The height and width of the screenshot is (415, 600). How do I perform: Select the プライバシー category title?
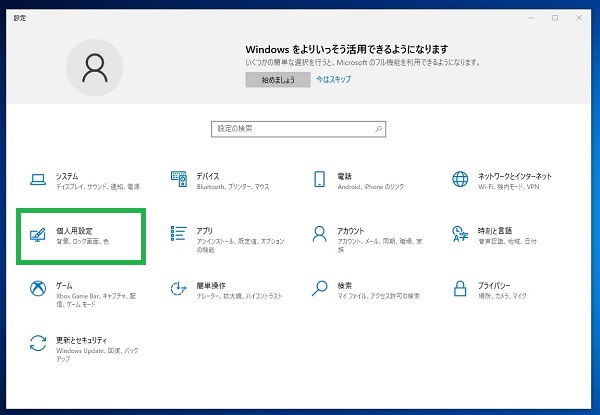tap(494, 285)
